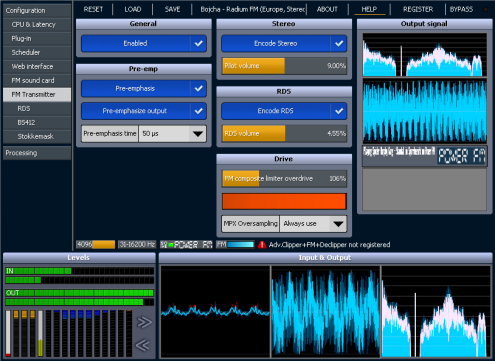Expand the MPX Oversampling dropdown

point(313,224)
